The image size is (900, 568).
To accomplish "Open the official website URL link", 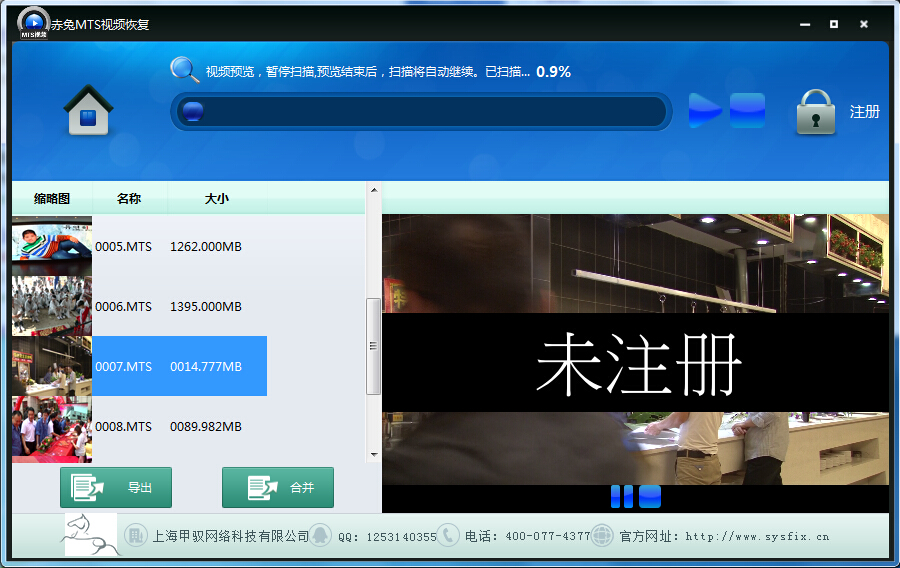I will (757, 536).
